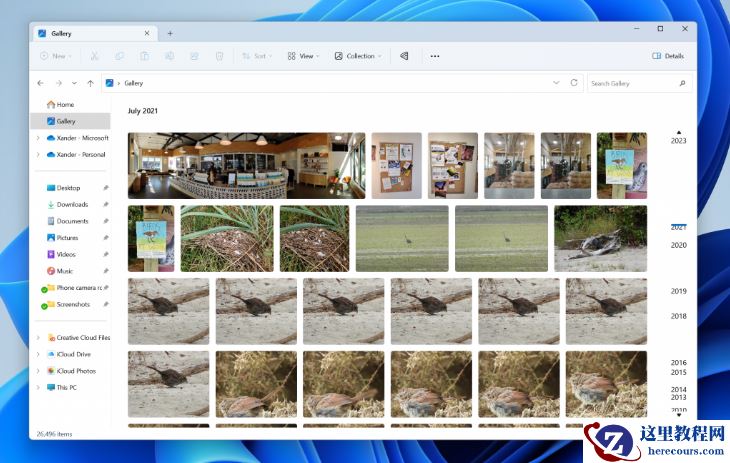Viewport: 730px width, 463px height.
Task: Open the View dropdown menu
Action: [x=303, y=56]
